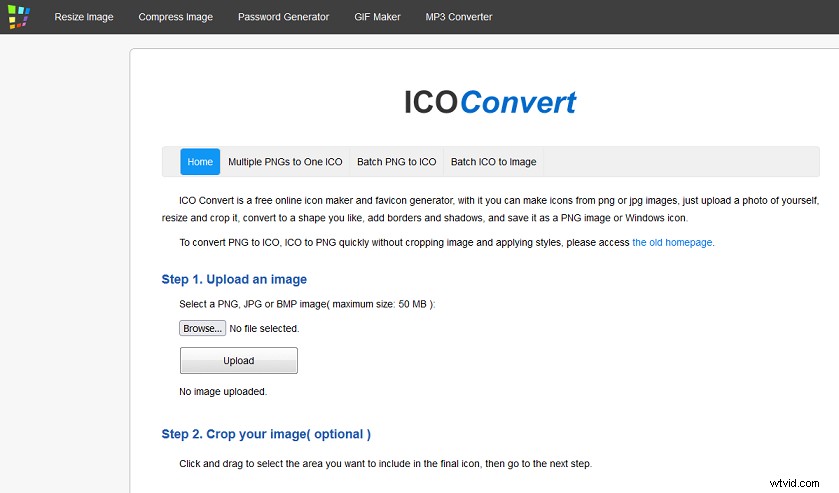Click the Upload button
This screenshot has width=839, height=493.
(x=239, y=360)
